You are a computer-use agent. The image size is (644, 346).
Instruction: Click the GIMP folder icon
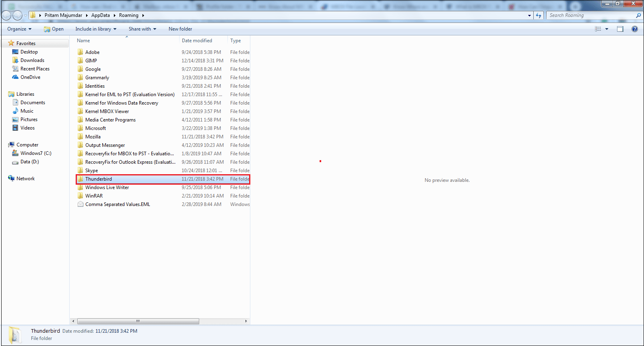coord(80,60)
